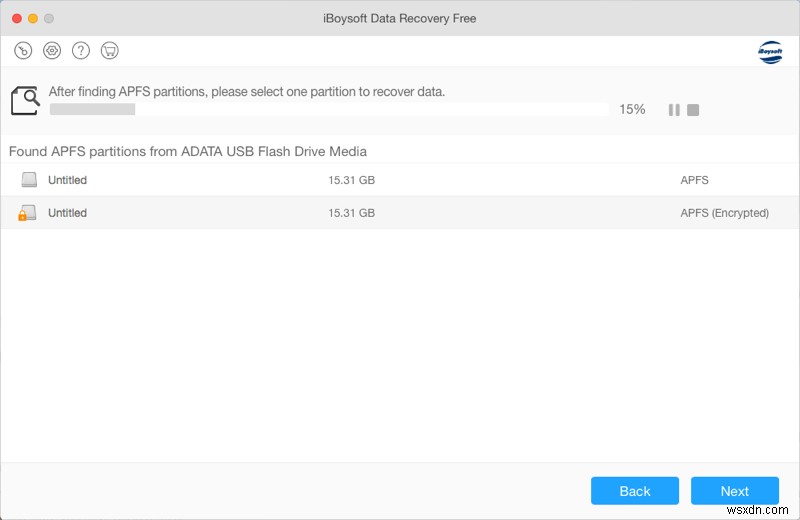
Task: Click the APFS (Encrypted) file system label
Action: (x=724, y=213)
